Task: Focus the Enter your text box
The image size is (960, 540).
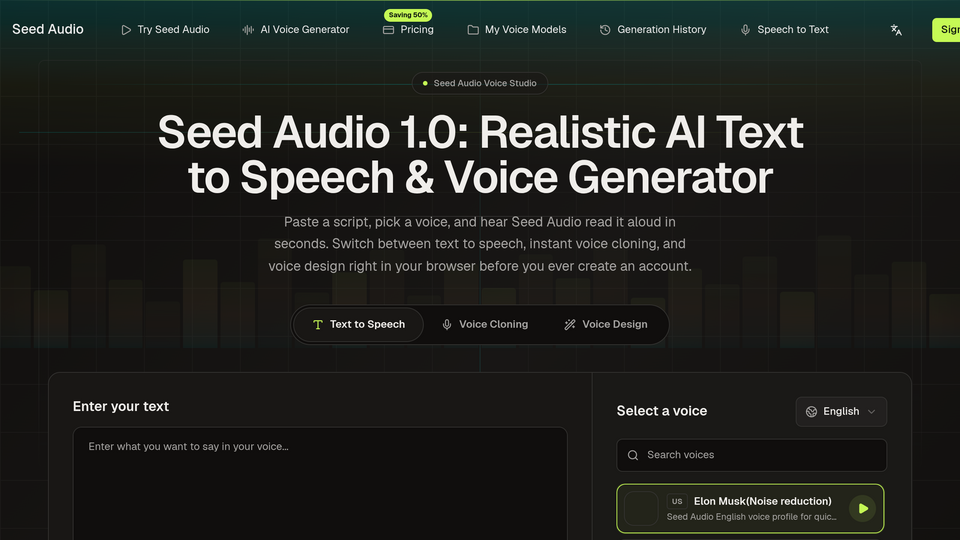Action: (x=320, y=484)
